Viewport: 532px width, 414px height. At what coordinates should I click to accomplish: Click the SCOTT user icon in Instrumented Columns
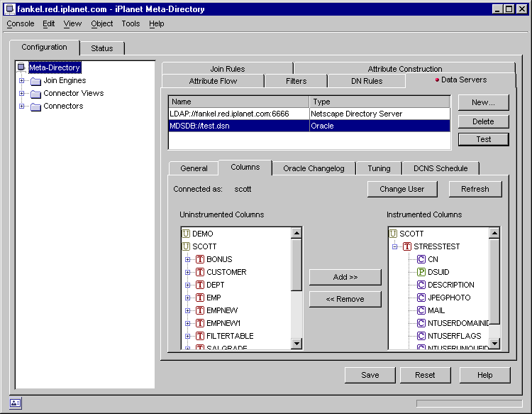click(393, 234)
